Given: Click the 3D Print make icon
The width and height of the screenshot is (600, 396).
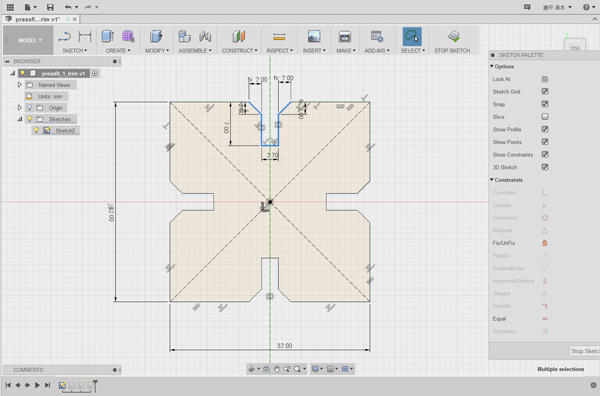Looking at the screenshot, I should [345, 37].
